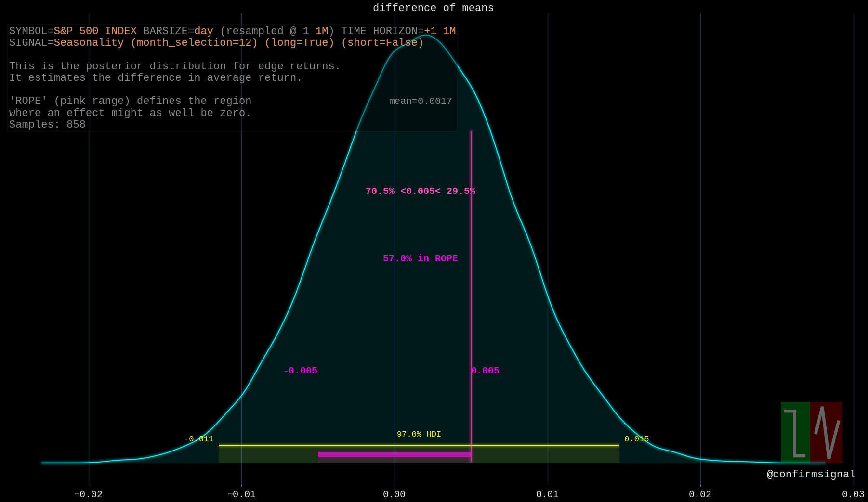The height and width of the screenshot is (502, 868).
Task: Click the 'Samples: 858' text
Action: (47, 124)
